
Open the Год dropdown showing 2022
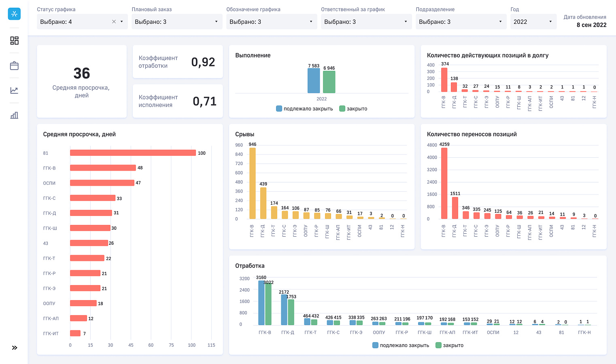pos(533,22)
